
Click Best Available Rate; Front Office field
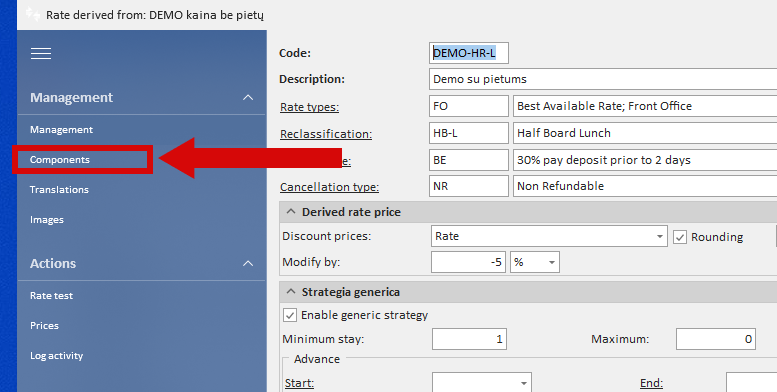pos(645,106)
